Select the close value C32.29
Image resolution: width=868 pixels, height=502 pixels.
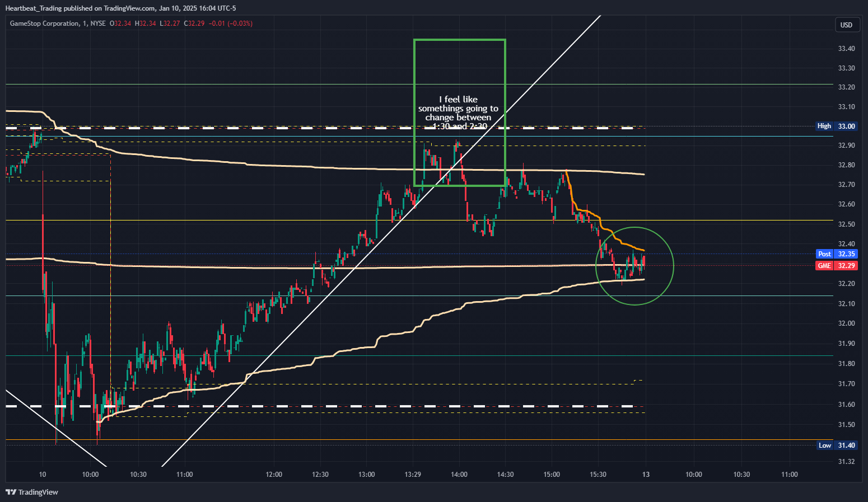tap(194, 24)
